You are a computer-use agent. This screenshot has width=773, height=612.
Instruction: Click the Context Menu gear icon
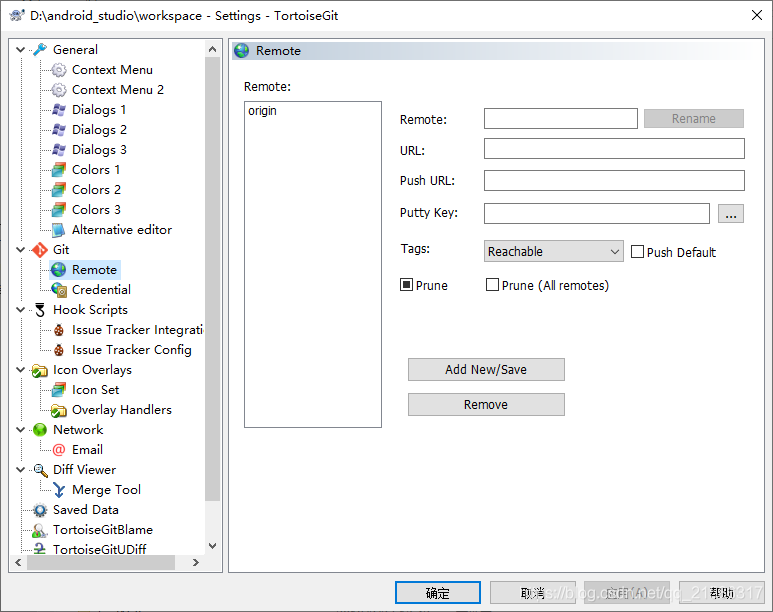[59, 70]
